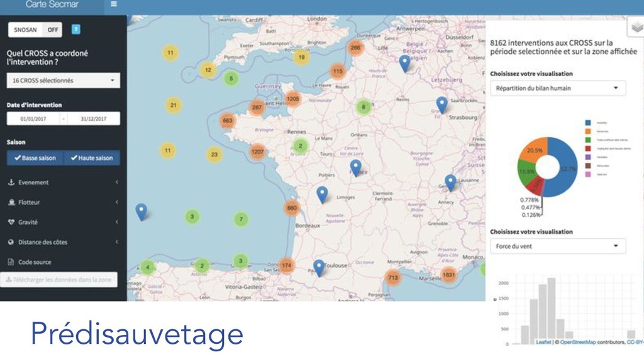Open the Force du vent dropdown

point(558,246)
